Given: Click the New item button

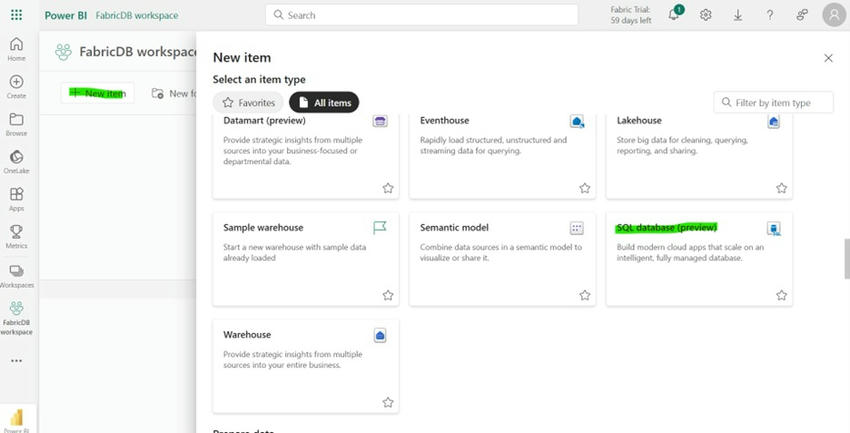Looking at the screenshot, I should [98, 93].
